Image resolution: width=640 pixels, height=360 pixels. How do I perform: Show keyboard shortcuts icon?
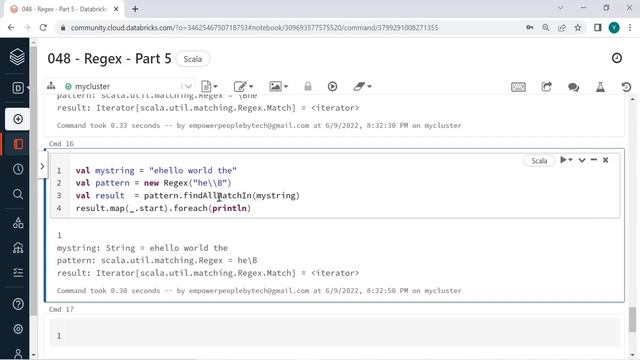(x=518, y=87)
